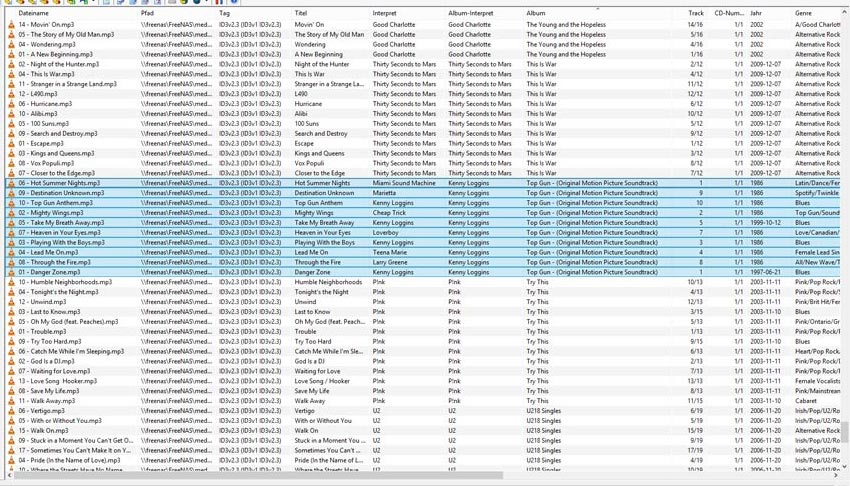This screenshot has width=850, height=486.
Task: Select filename 05 - With or Without You.mp3
Action: [60, 420]
